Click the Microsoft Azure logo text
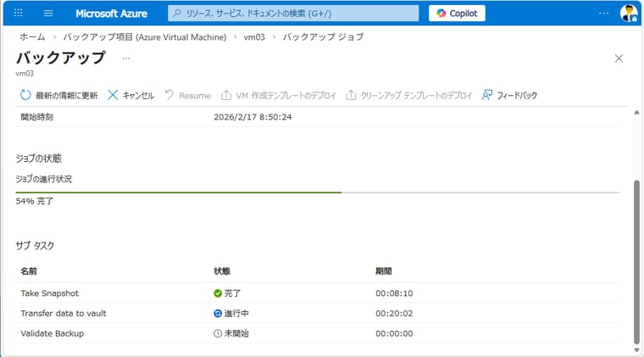 pos(111,14)
